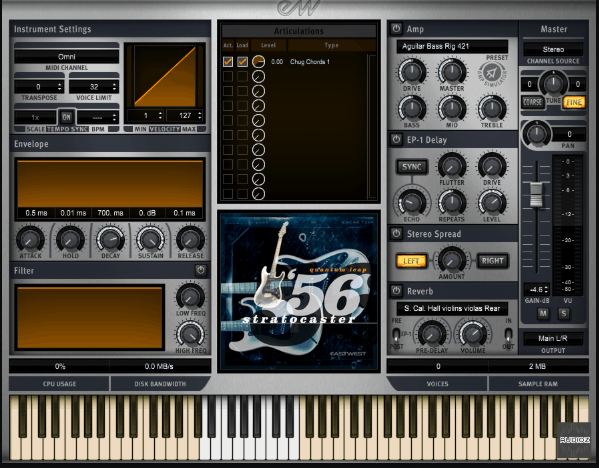Toggle the Stereo Spread power button
This screenshot has height=468, width=599.
[x=396, y=233]
